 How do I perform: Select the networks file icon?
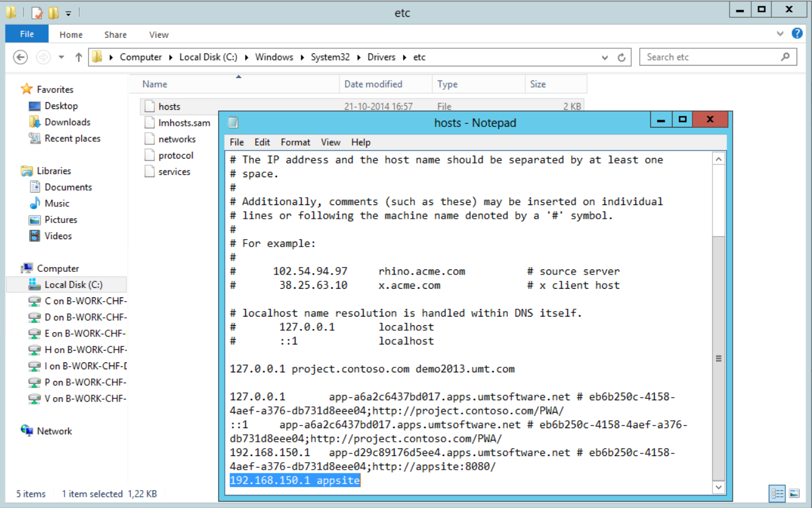[149, 139]
